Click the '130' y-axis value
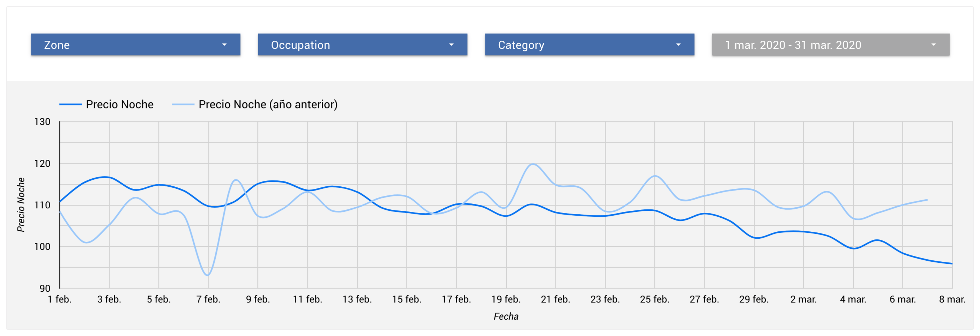 point(42,122)
